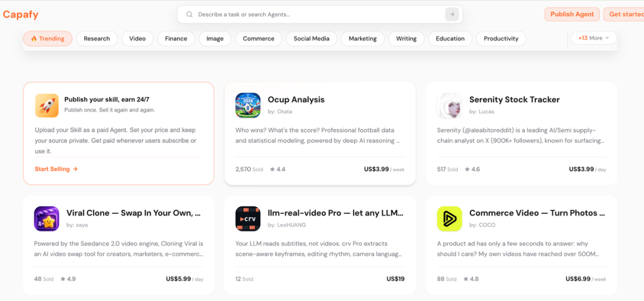
Task: Click the Capafy logo
Action: [20, 14]
